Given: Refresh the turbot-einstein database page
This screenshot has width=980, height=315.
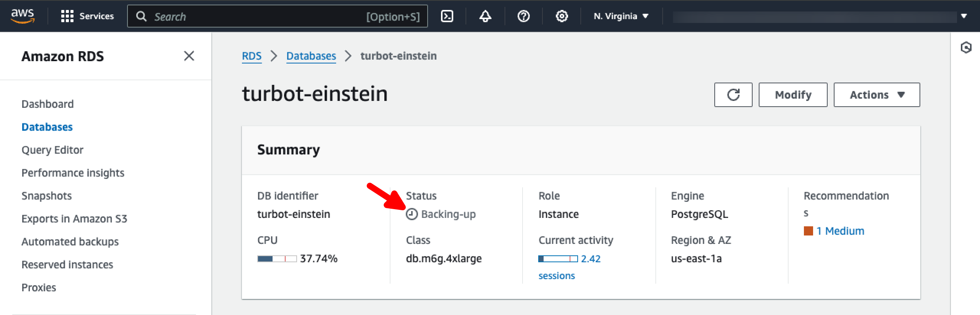Looking at the screenshot, I should (x=733, y=94).
